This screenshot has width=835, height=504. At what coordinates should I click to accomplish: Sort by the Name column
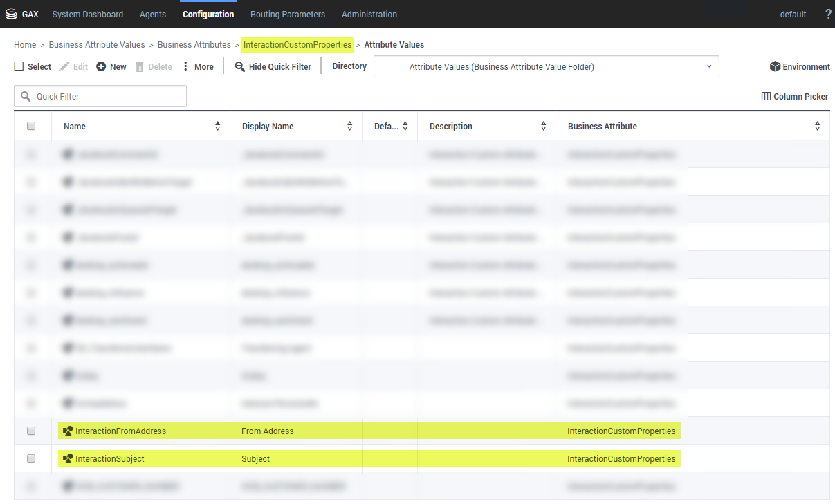click(217, 127)
